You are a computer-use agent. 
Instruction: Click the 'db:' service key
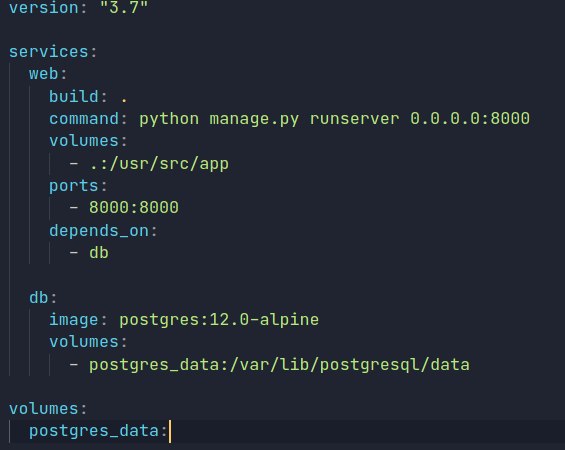pos(43,298)
